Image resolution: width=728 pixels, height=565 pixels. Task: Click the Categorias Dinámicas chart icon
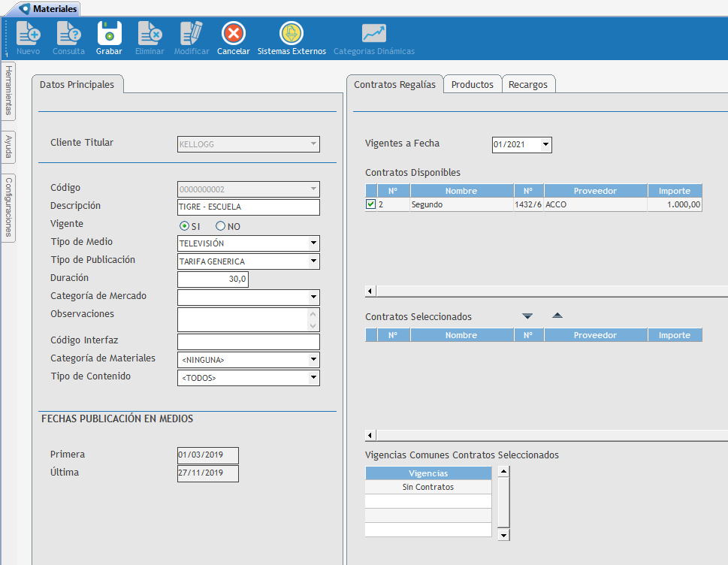(x=373, y=34)
